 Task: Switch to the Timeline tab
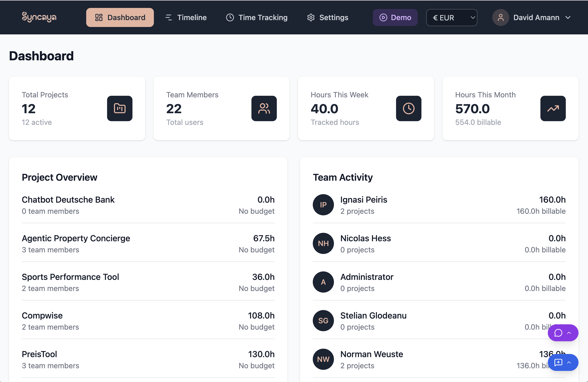(186, 17)
